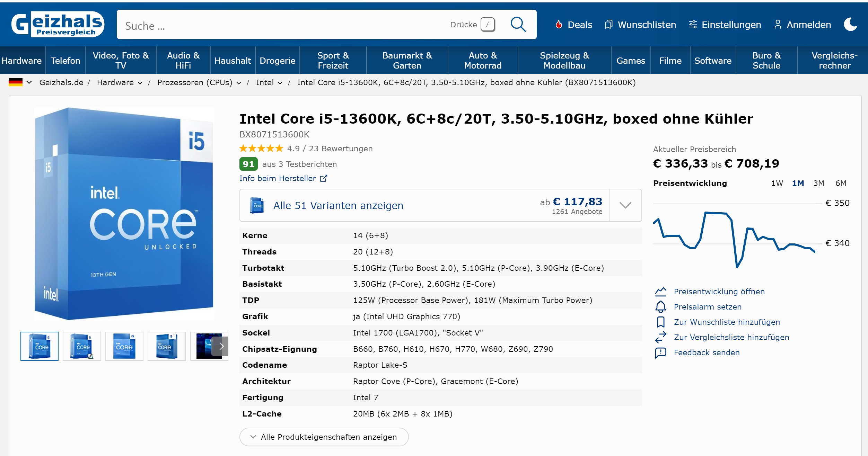This screenshot has width=868, height=456.
Task: Select 1W price history range
Action: coord(777,183)
